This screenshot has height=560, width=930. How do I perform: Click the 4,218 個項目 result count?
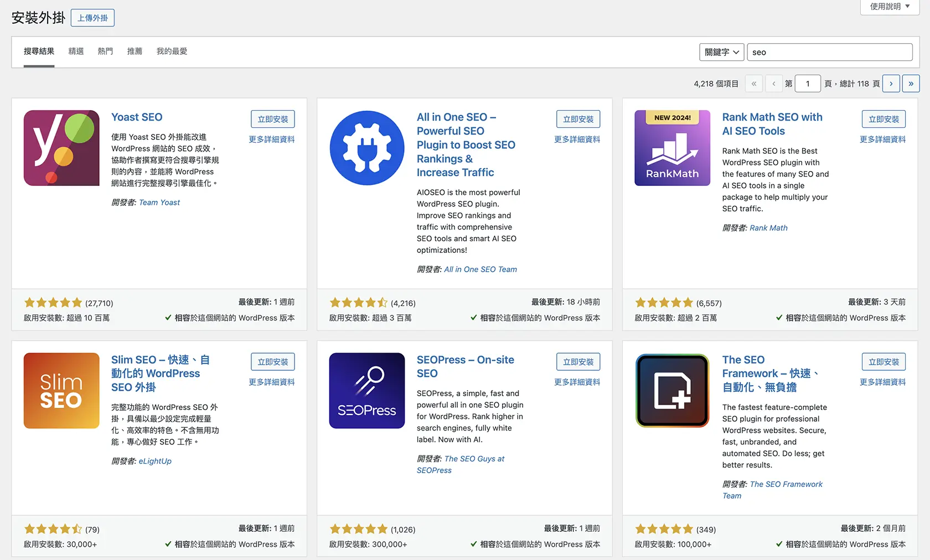tap(716, 84)
